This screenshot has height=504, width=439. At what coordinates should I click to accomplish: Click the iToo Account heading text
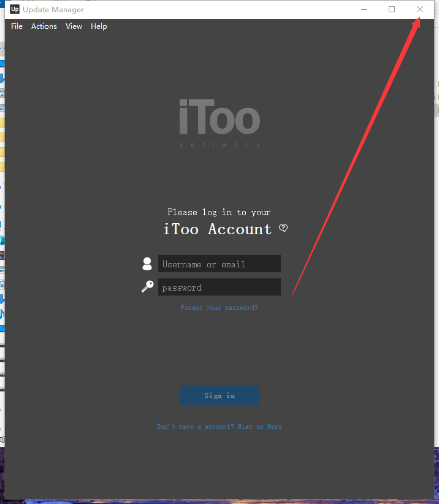(x=217, y=229)
